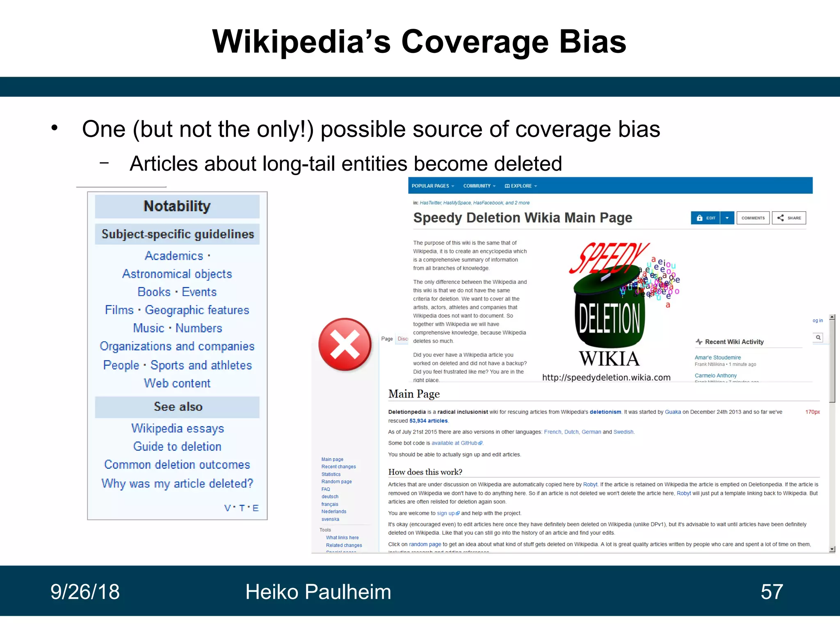Open Carmelo Anthony recent activity link
The height and width of the screenshot is (630, 840).
pyautogui.click(x=716, y=376)
